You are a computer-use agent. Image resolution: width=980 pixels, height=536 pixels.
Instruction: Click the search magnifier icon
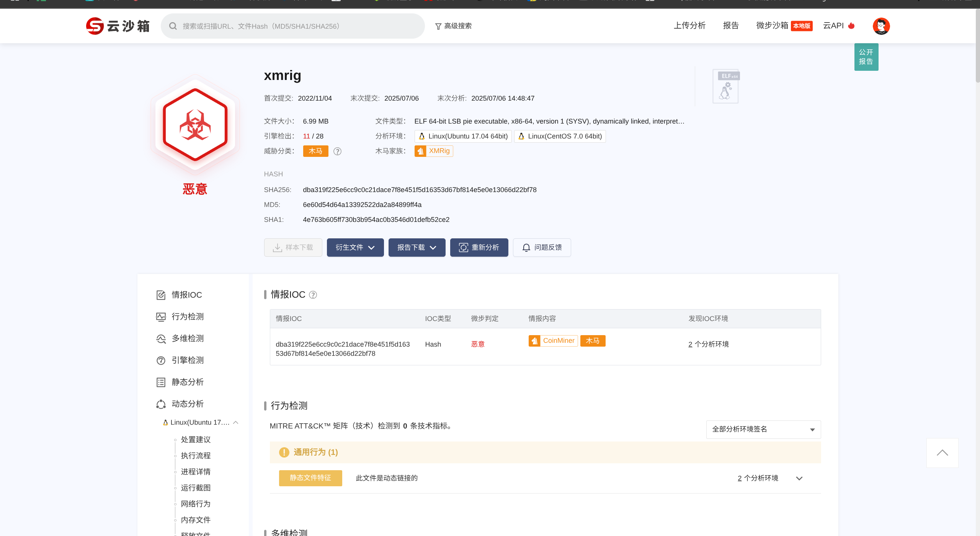[x=173, y=26]
